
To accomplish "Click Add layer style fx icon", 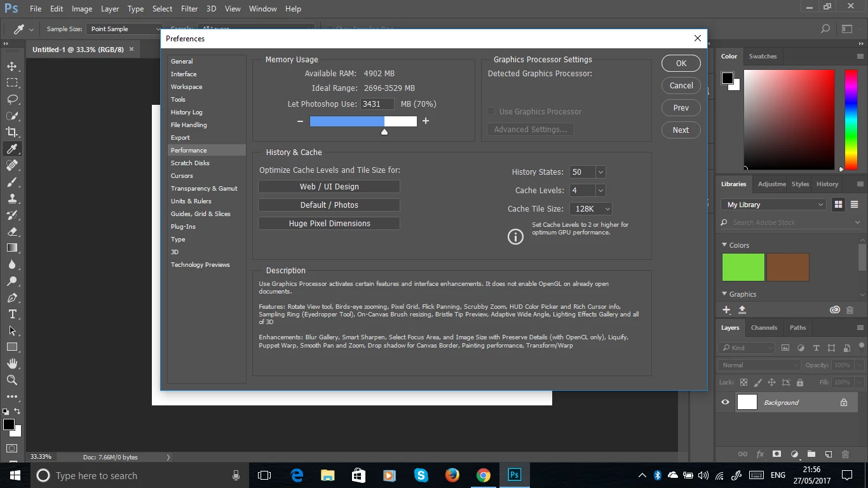I will click(759, 454).
